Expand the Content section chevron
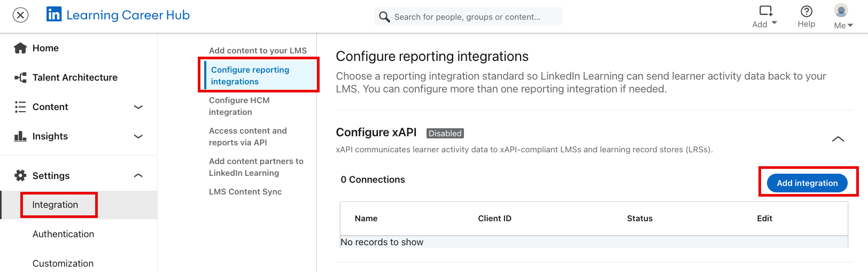 [x=138, y=107]
